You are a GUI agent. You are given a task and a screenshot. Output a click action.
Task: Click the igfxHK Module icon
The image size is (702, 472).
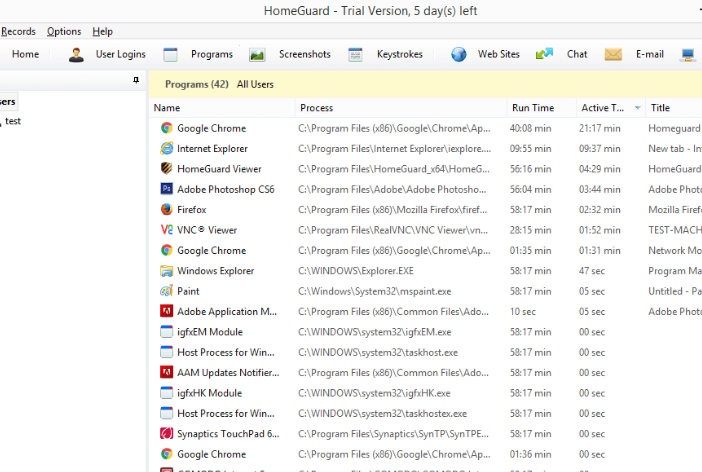[167, 393]
